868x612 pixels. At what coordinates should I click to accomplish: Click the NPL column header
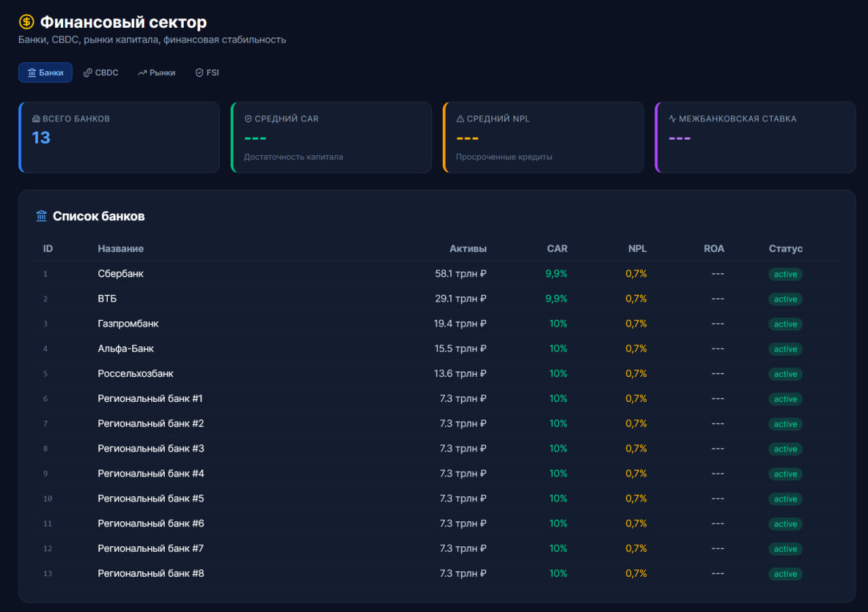[637, 249]
